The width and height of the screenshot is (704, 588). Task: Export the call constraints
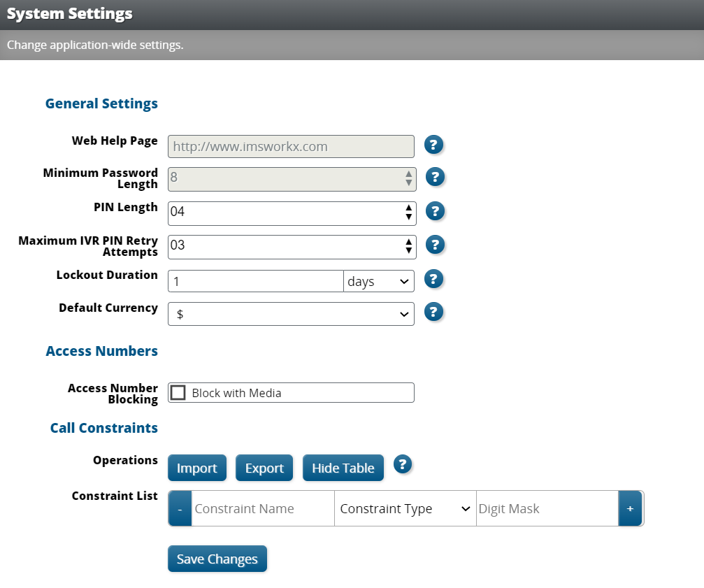pos(264,468)
